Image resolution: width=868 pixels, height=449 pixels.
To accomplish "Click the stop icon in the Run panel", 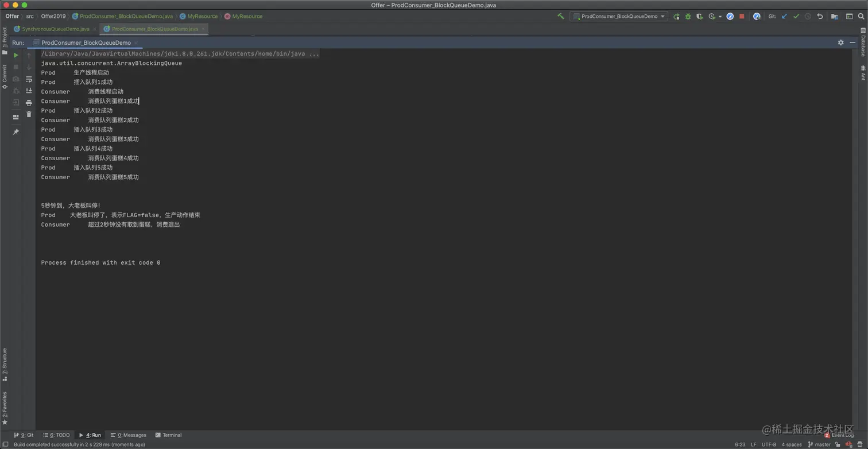I will click(x=15, y=67).
